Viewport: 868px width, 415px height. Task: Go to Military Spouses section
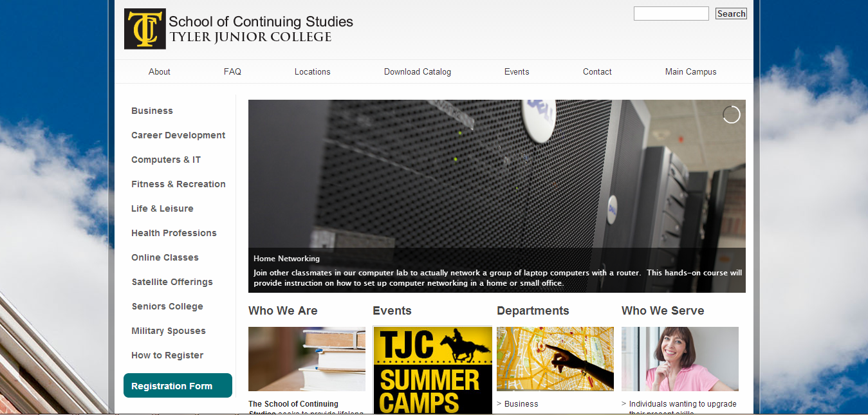(169, 331)
